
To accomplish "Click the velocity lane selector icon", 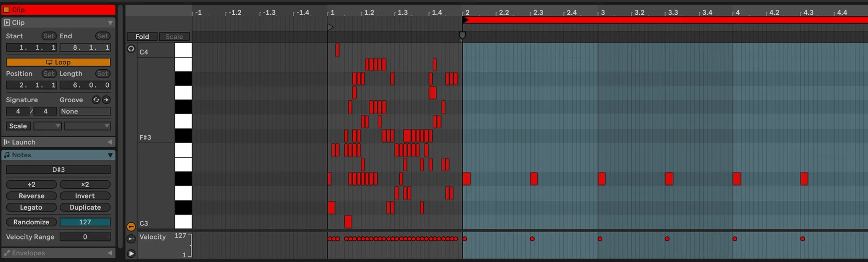I will click(x=131, y=239).
